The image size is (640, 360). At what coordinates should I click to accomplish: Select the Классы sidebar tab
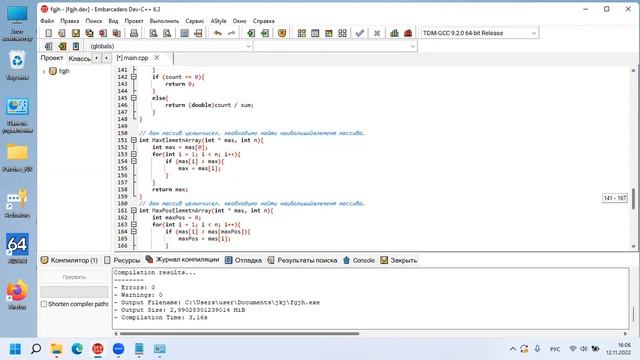point(79,58)
